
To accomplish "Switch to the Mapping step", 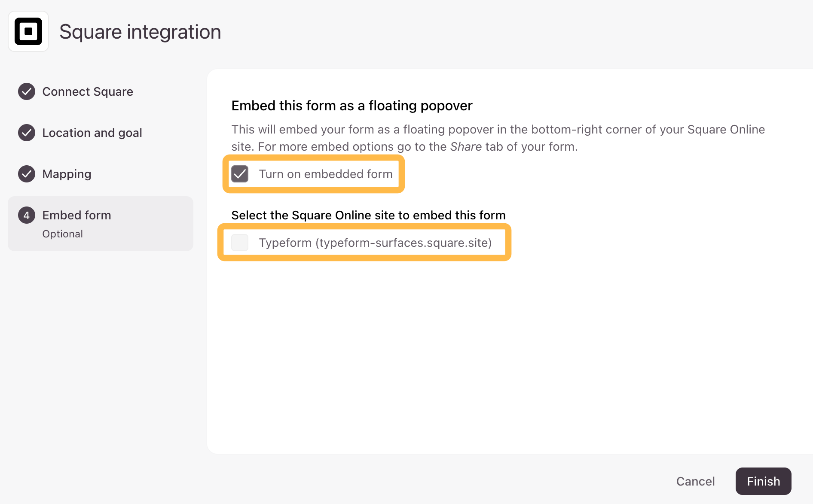I will click(67, 174).
